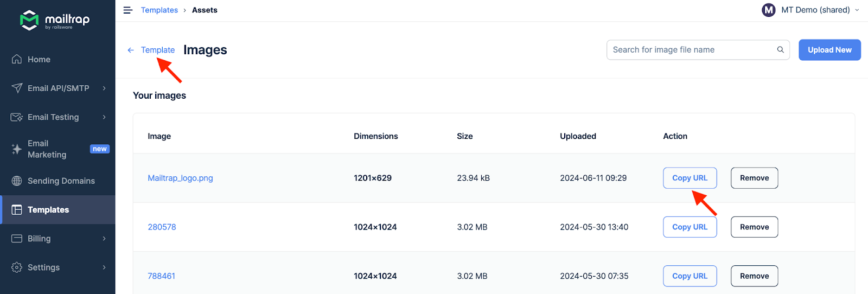Expand the Email Testing submenu chevron
Image resolution: width=868 pixels, height=294 pixels.
click(x=104, y=117)
